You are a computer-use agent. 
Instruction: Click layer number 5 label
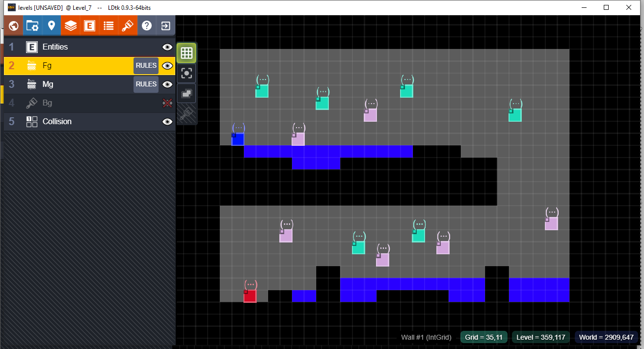pyautogui.click(x=12, y=122)
